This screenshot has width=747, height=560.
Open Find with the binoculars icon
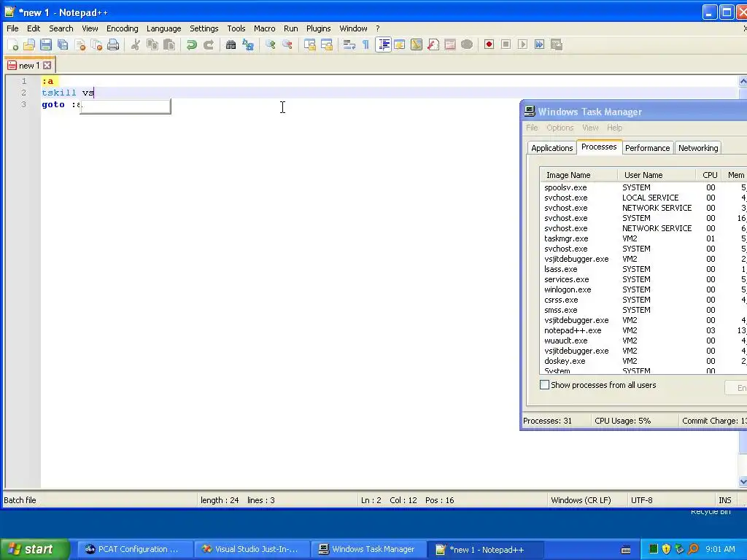click(x=231, y=44)
